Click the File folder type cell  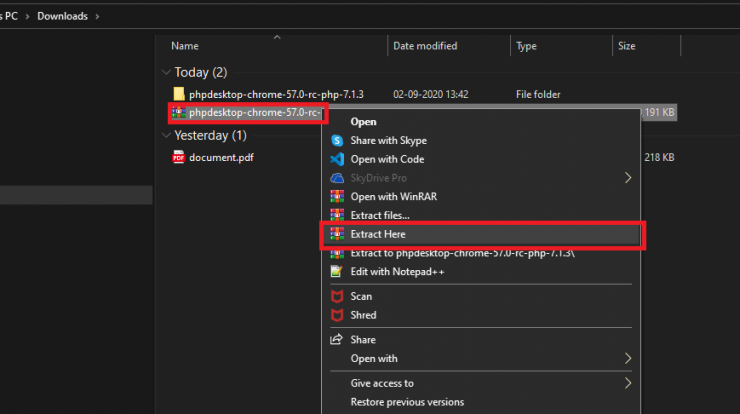[x=538, y=94]
